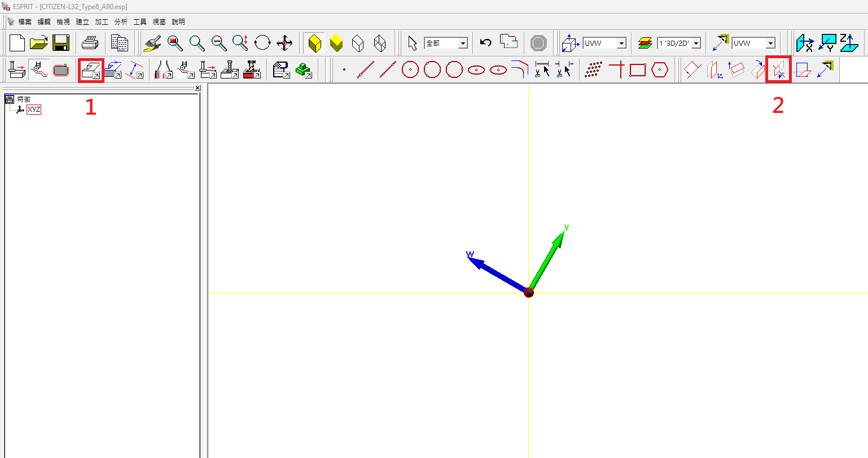Select the XYZ item in feature tree
Image resolution: width=868 pixels, height=458 pixels.
pyautogui.click(x=34, y=110)
